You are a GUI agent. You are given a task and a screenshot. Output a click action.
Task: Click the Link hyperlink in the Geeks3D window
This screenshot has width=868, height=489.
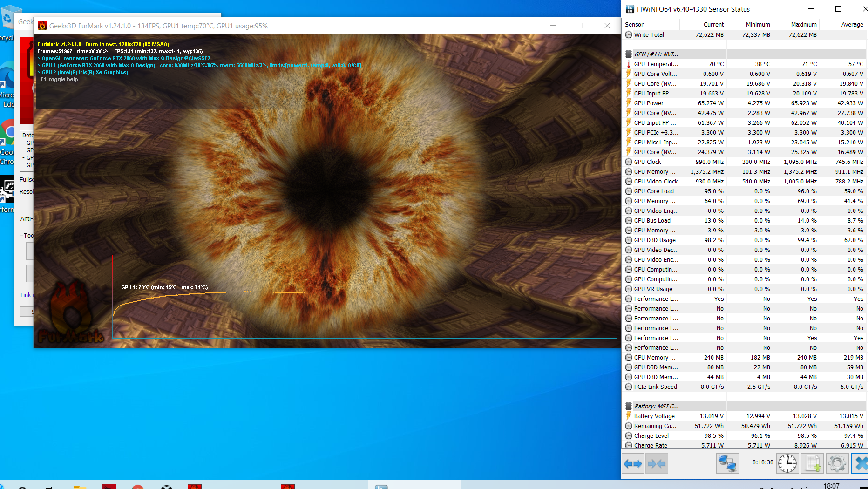point(26,295)
